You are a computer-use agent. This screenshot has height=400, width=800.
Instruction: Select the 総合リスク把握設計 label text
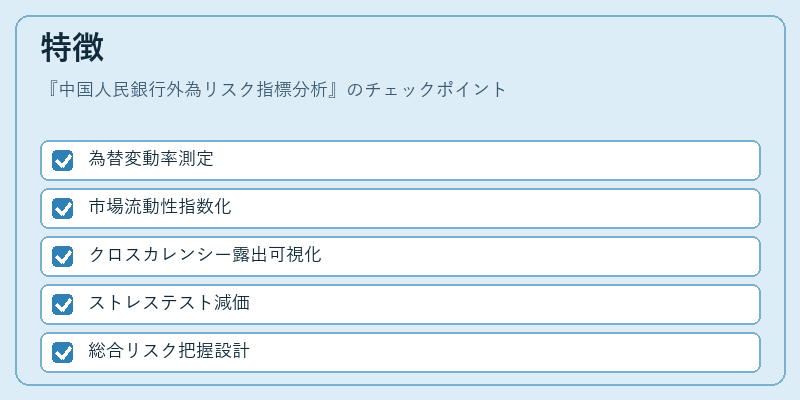click(x=169, y=351)
